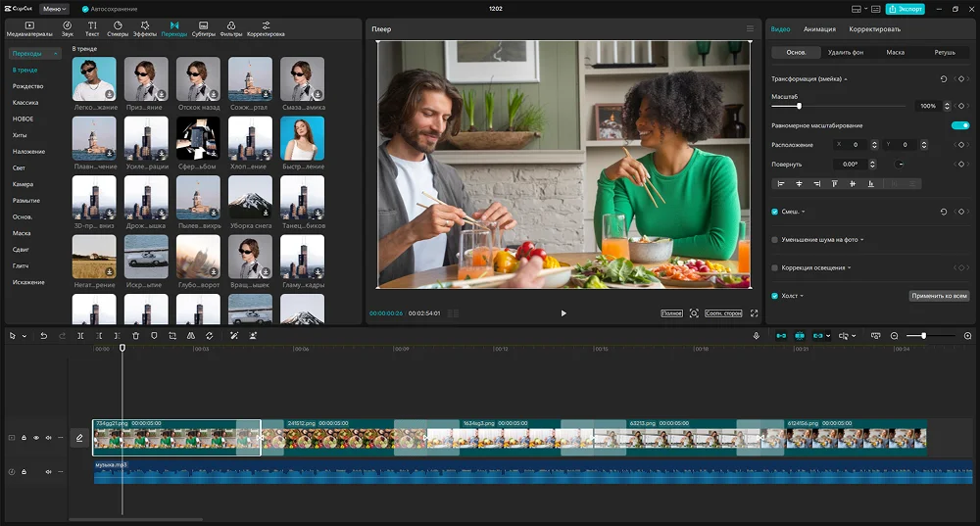The image size is (980, 526).
Task: Click the crop icon in timeline toolbar
Action: tap(171, 336)
